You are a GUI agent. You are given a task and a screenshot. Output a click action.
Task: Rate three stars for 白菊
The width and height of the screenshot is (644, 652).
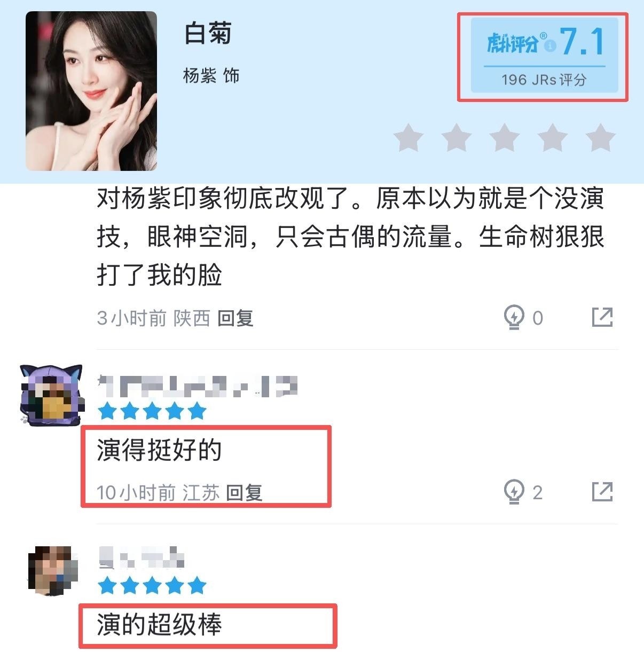pos(505,138)
